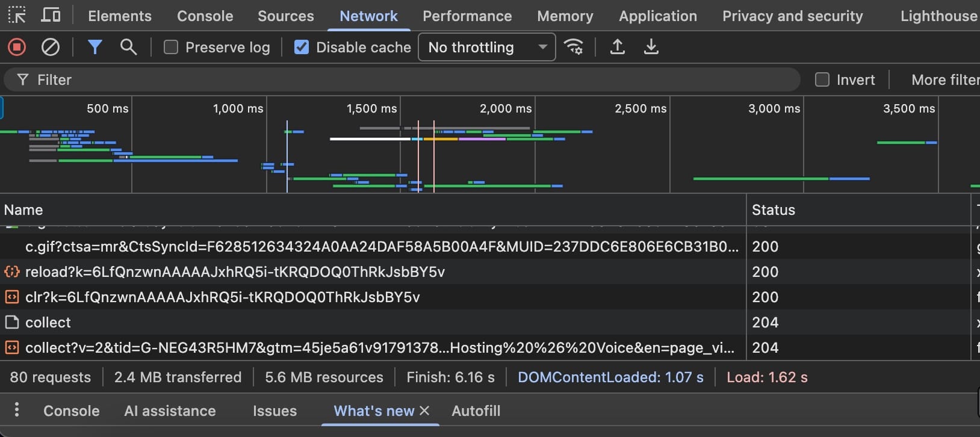Open network conditions Wi-Fi settings icon

(574, 47)
